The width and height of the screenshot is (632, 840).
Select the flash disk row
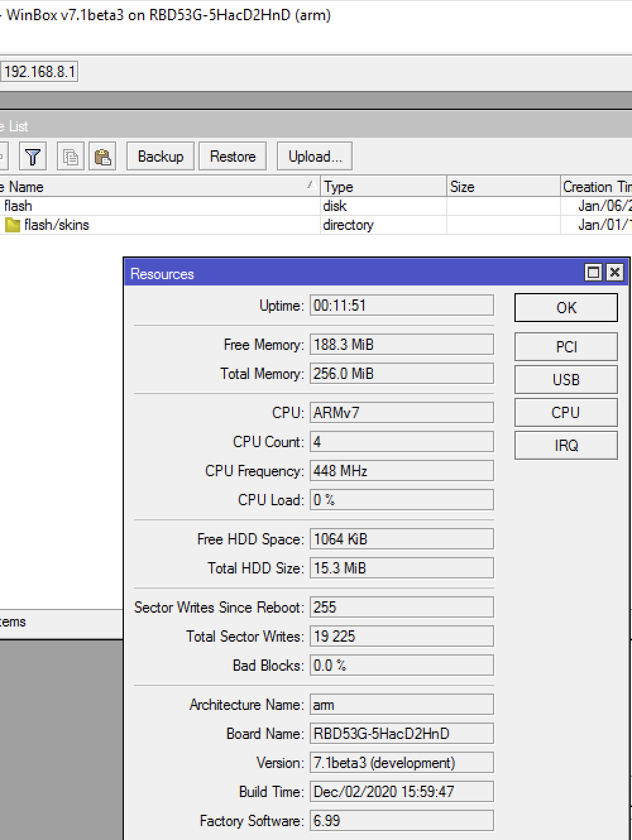[x=316, y=206]
